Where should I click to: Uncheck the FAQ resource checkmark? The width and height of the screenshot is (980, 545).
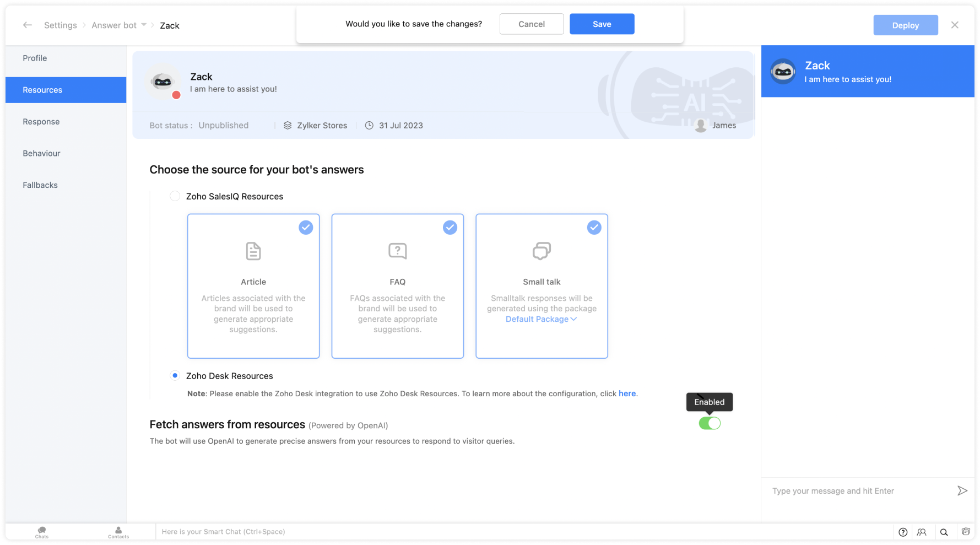click(x=450, y=228)
